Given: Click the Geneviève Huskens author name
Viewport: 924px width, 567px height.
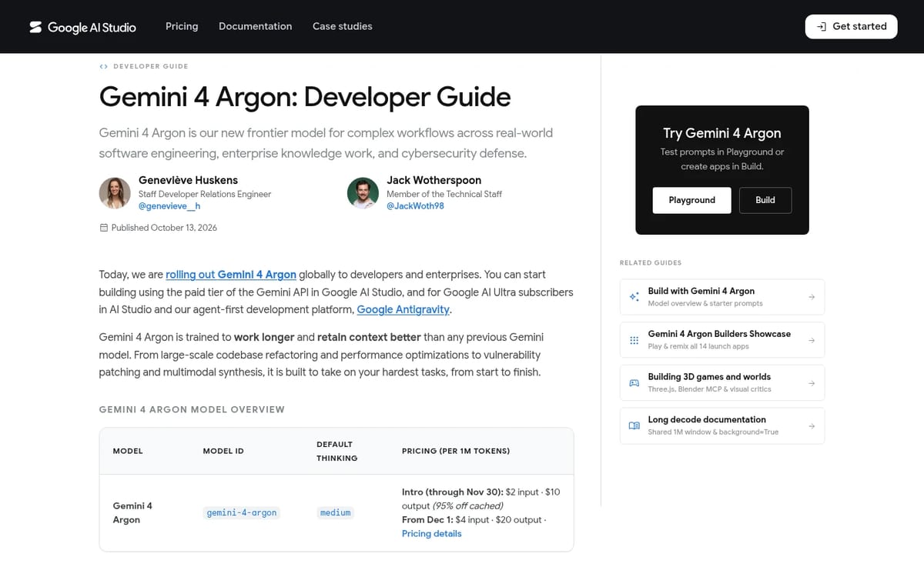Looking at the screenshot, I should [x=188, y=180].
